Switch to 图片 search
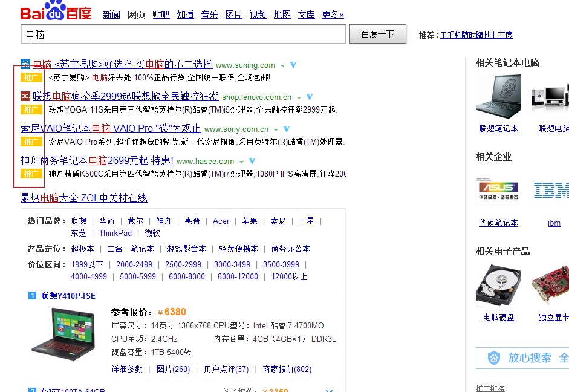The width and height of the screenshot is (569, 392). tap(233, 15)
